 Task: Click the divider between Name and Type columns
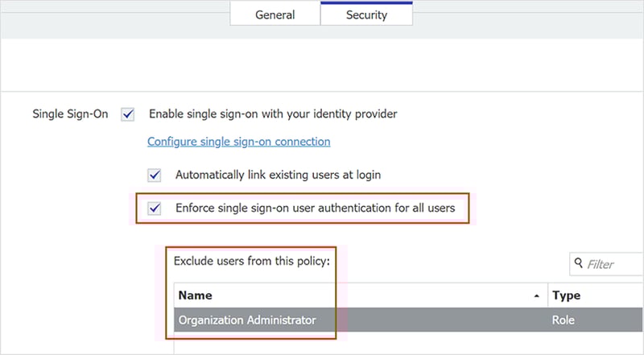[547, 295]
